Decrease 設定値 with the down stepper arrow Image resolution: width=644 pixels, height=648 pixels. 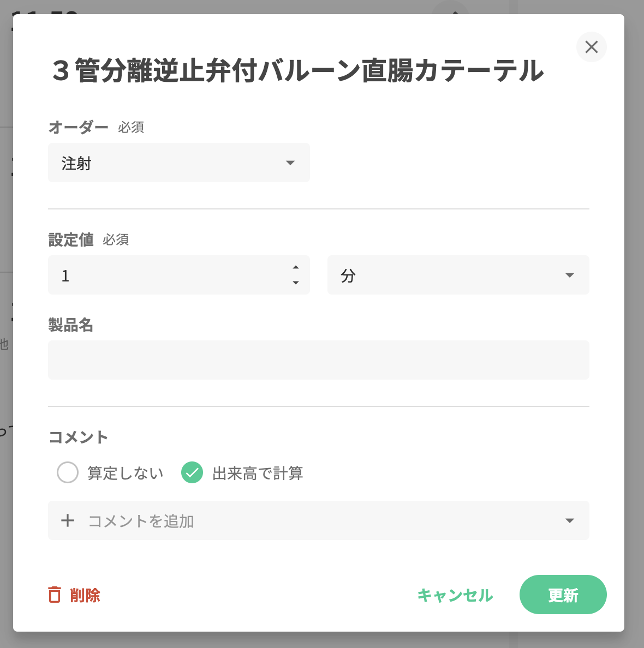pos(296,283)
